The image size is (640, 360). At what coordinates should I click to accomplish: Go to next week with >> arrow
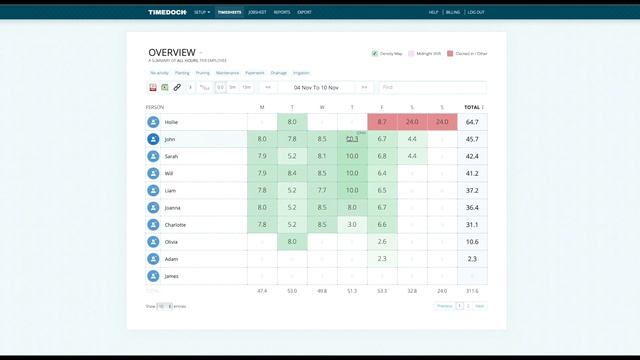click(x=364, y=87)
